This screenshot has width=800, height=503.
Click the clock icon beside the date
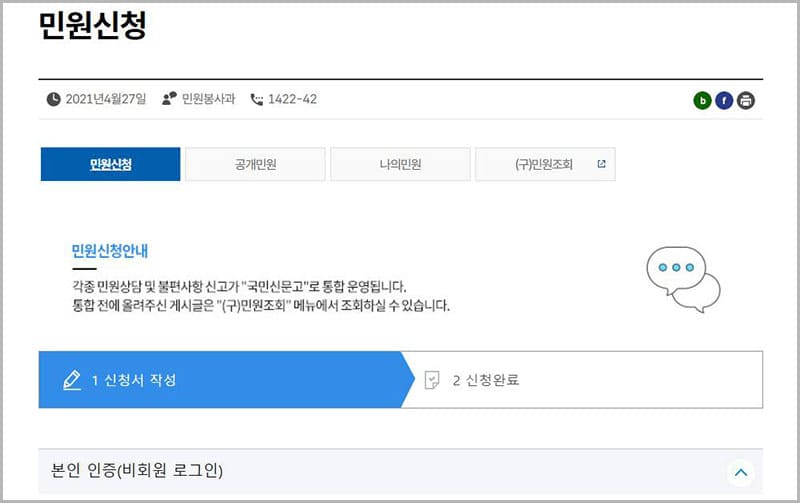[54, 99]
